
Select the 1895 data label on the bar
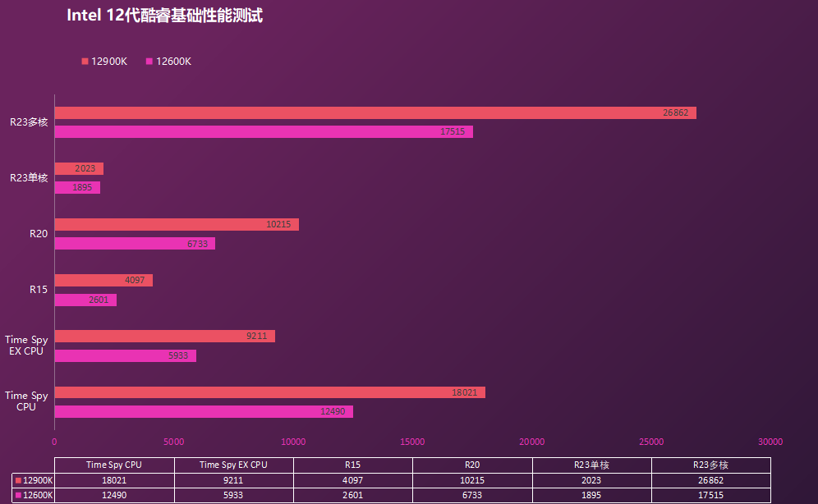point(82,188)
